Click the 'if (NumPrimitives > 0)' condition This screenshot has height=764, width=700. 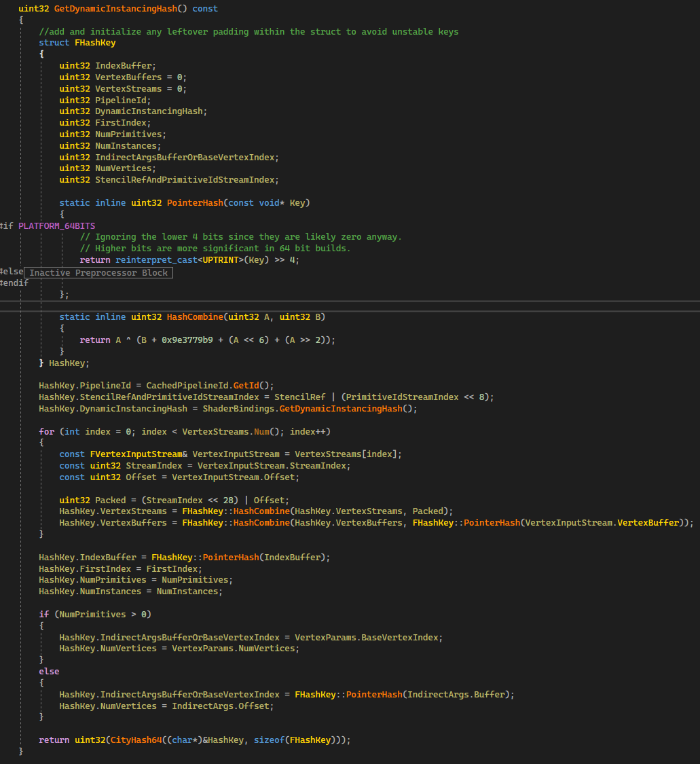point(95,615)
